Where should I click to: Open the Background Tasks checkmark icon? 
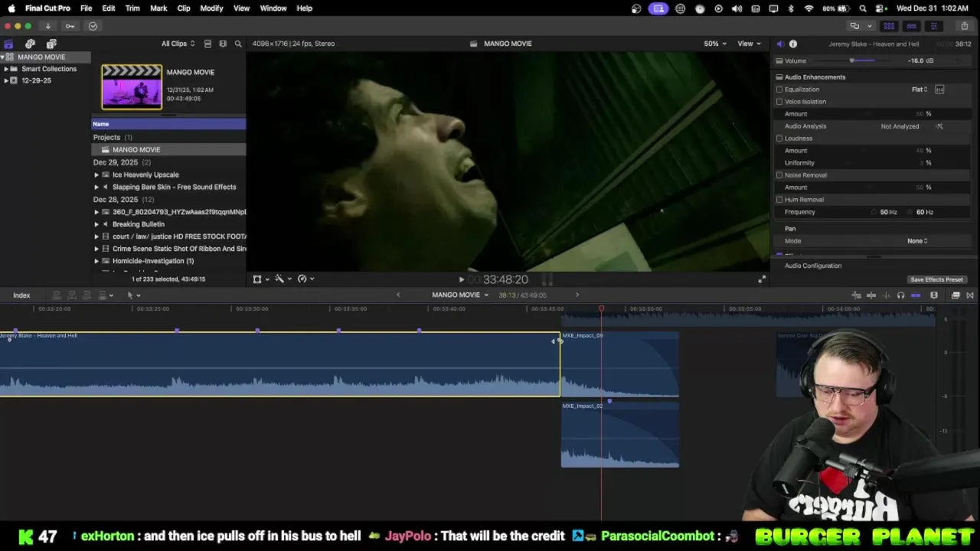click(93, 26)
